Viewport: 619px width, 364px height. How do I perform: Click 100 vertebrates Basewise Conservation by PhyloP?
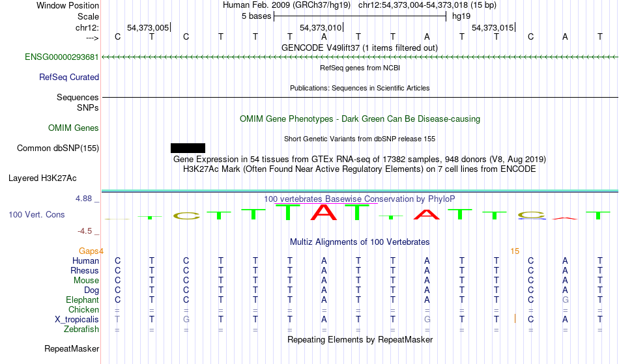pos(360,199)
